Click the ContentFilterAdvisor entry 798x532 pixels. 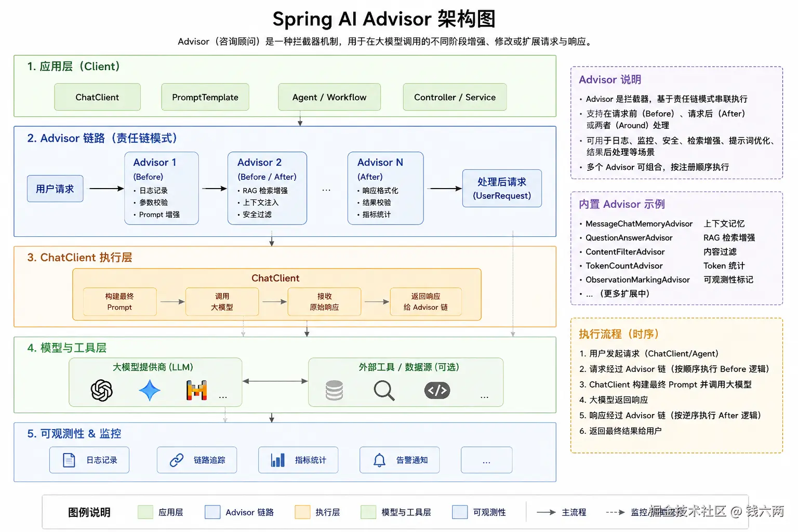tap(625, 252)
